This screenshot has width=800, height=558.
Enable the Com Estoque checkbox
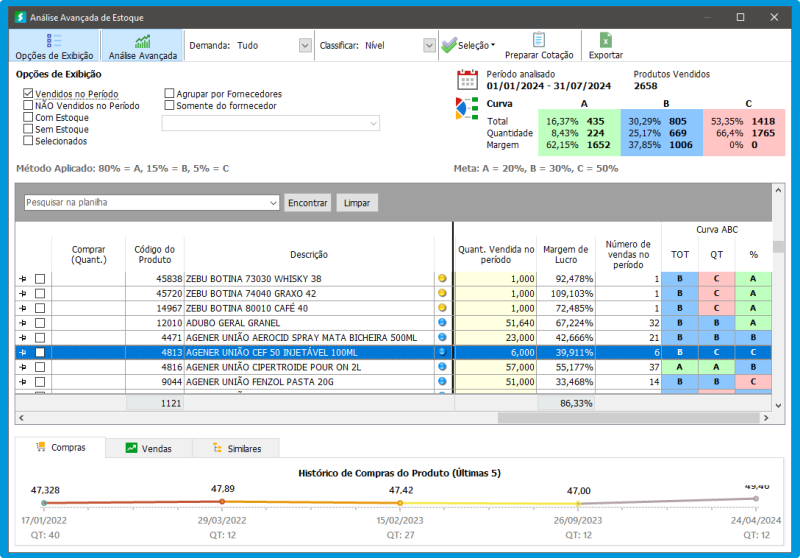(28, 117)
